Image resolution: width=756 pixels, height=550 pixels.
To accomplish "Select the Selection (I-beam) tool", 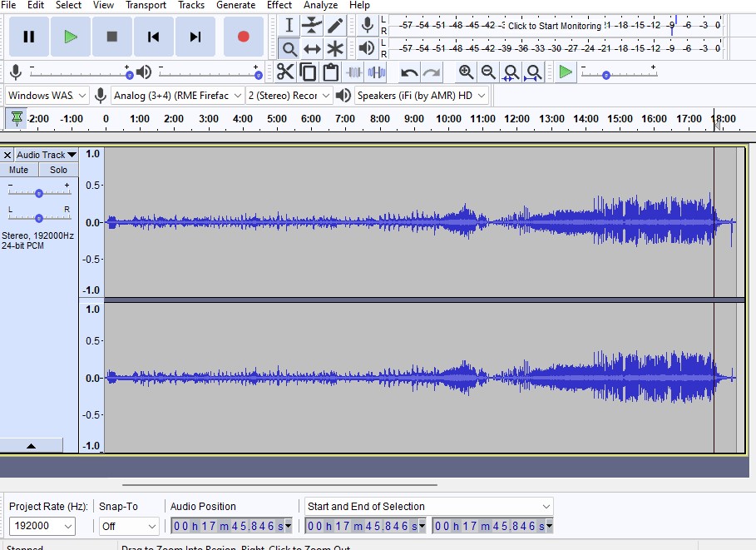I will click(x=289, y=25).
